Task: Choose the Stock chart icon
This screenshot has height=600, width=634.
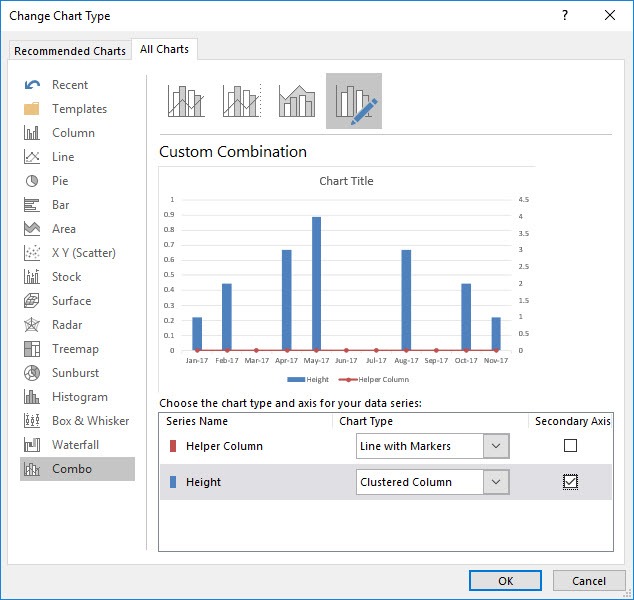Action: (x=32, y=277)
